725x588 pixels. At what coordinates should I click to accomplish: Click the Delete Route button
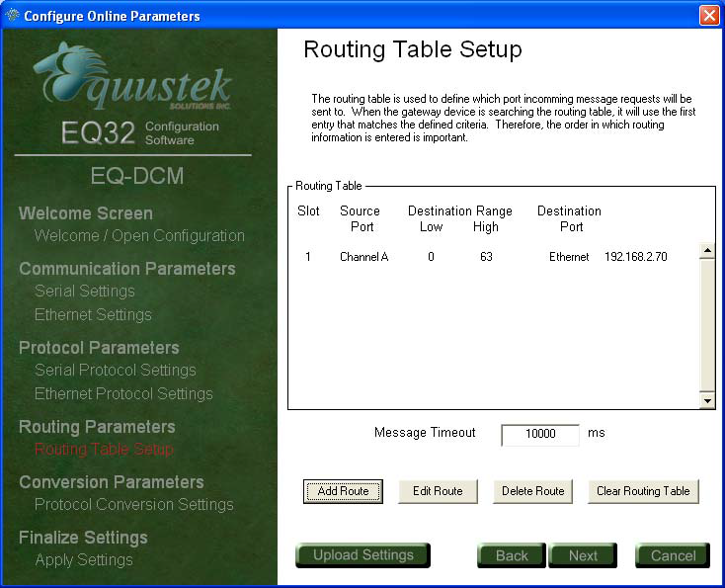coord(532,491)
